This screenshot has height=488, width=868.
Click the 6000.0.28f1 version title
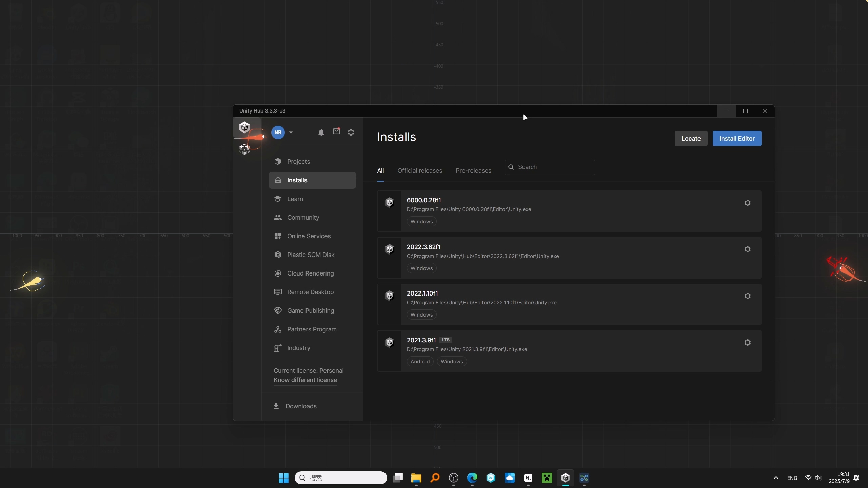(x=424, y=200)
